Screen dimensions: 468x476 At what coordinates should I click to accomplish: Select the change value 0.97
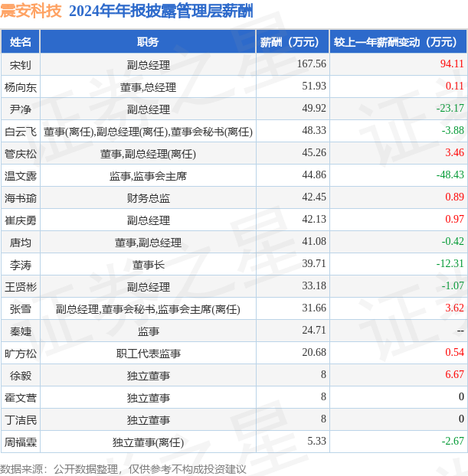(x=455, y=219)
